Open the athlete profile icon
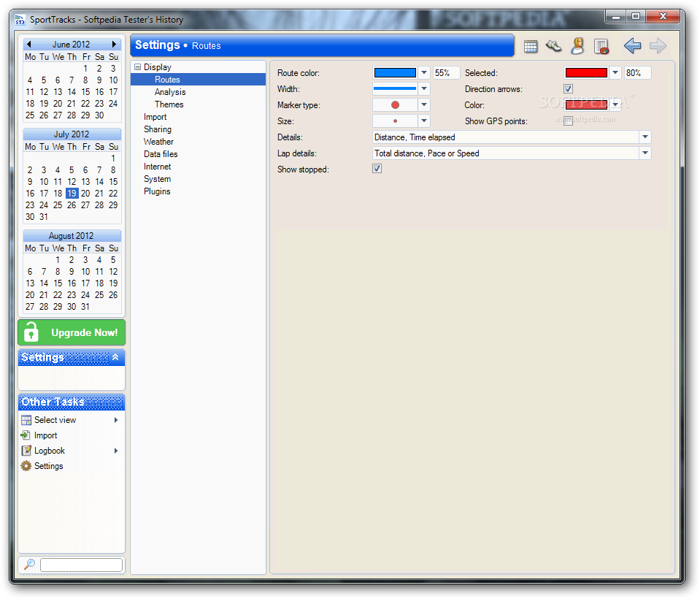 click(577, 46)
